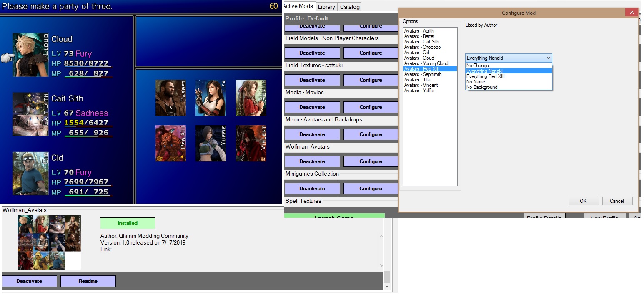Viewport: 644px width, 295px height.
Task: Click scroll down arrow in mod description
Action: (381, 265)
